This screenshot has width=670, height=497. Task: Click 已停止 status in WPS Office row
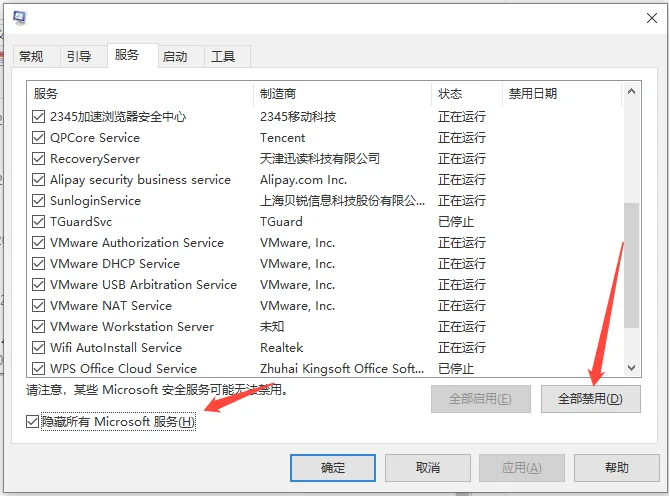point(456,368)
